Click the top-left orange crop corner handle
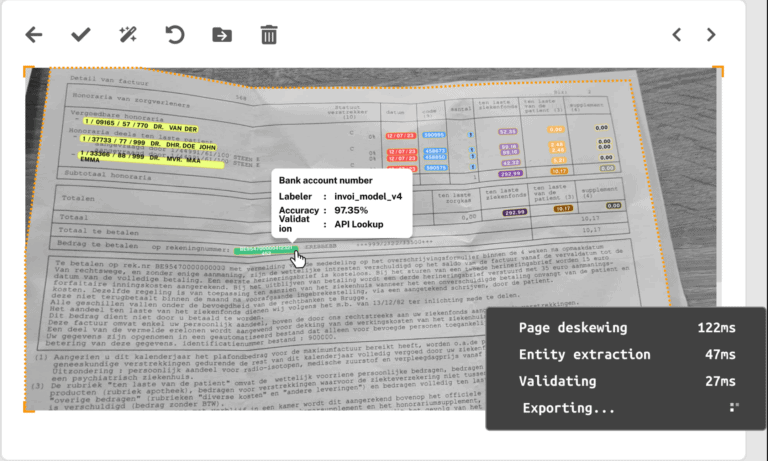This screenshot has width=768, height=461. tap(28, 71)
